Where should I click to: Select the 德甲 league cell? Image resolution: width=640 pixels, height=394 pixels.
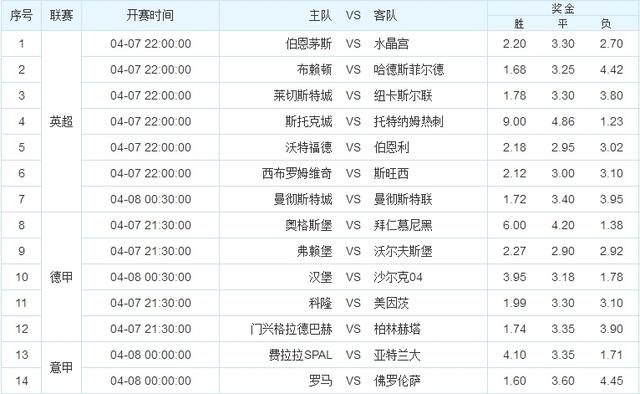(62, 277)
